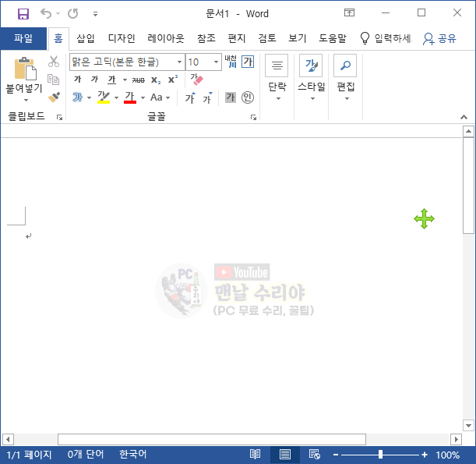Open the Aa change case menu
Image resolution: width=476 pixels, height=464 pixels.
[x=160, y=97]
